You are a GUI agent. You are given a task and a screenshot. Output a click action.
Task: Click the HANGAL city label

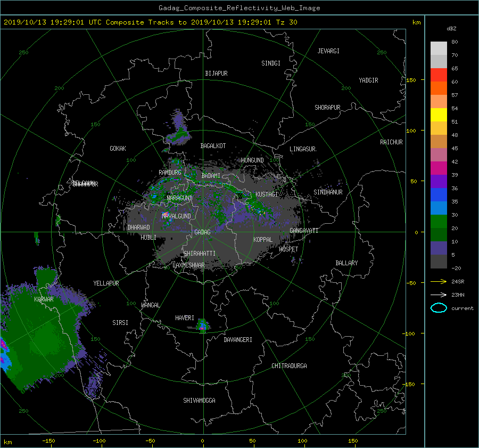150,305
